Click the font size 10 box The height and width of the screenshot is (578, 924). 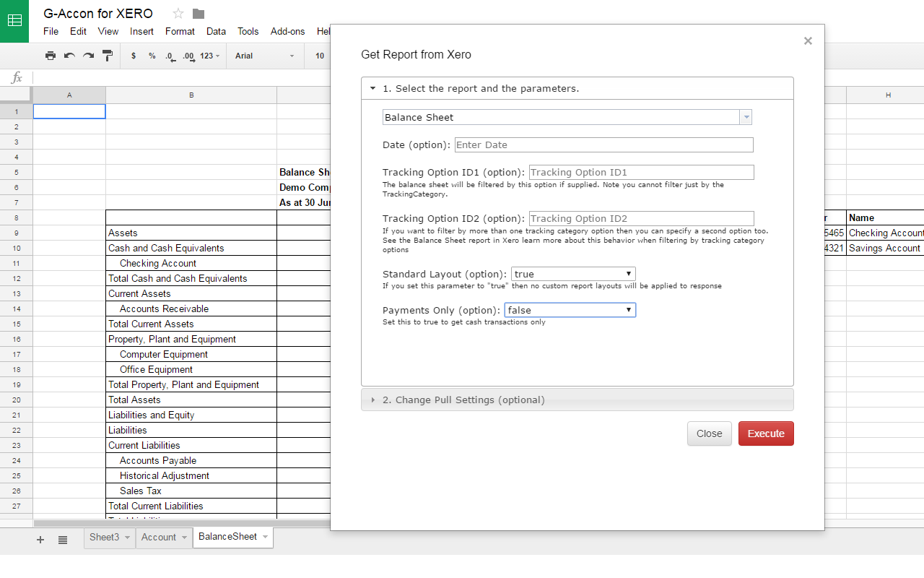(320, 56)
